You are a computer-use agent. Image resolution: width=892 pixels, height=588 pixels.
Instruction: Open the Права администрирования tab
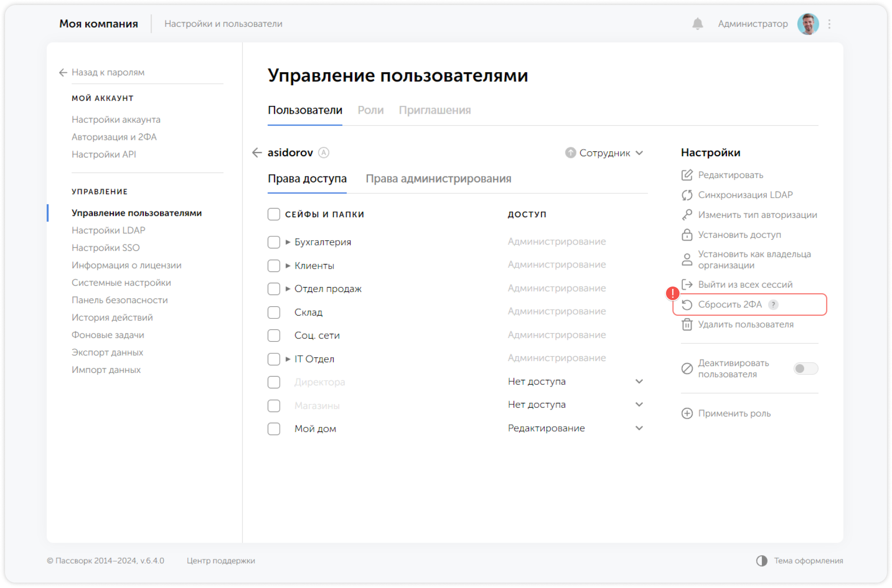point(439,178)
